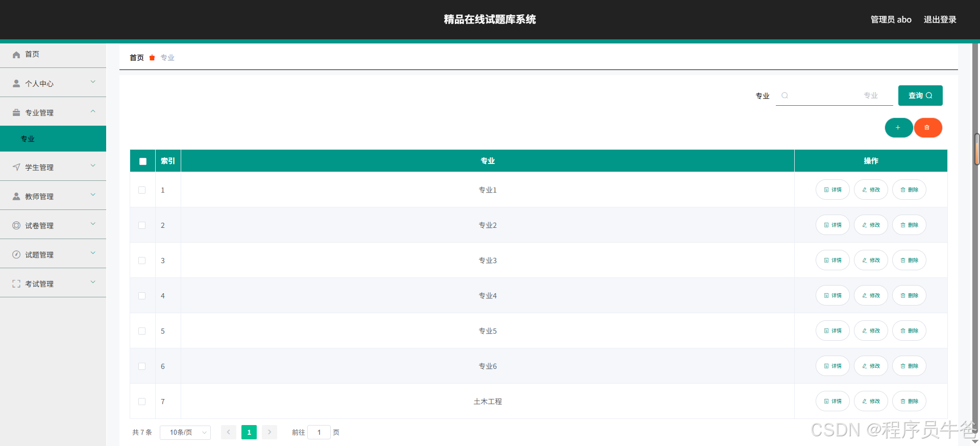Click 删除 for row 专业1
The height and width of the screenshot is (446, 980).
pos(909,190)
